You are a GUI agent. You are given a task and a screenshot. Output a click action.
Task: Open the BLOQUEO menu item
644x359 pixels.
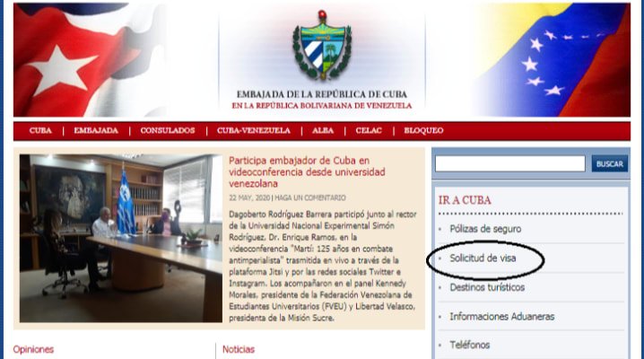(423, 131)
